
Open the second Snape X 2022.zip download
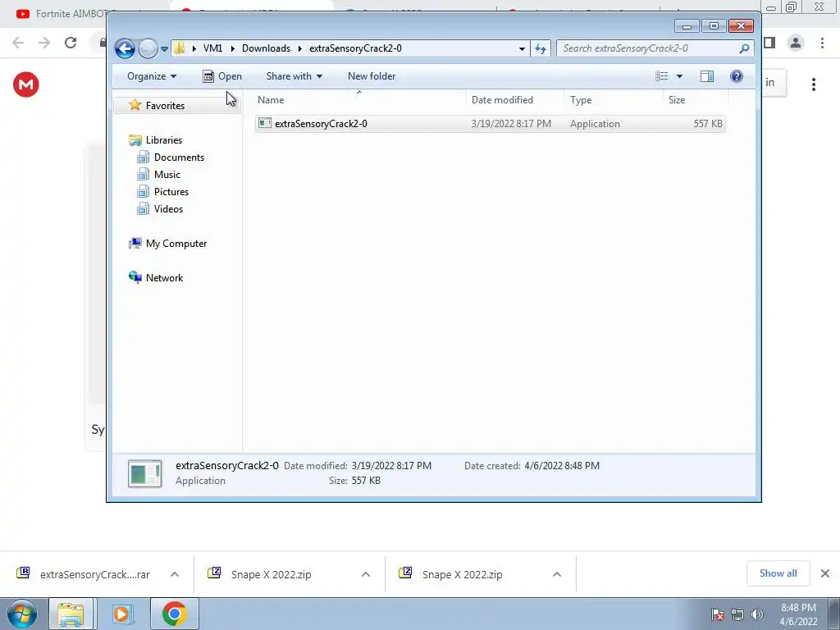451,574
